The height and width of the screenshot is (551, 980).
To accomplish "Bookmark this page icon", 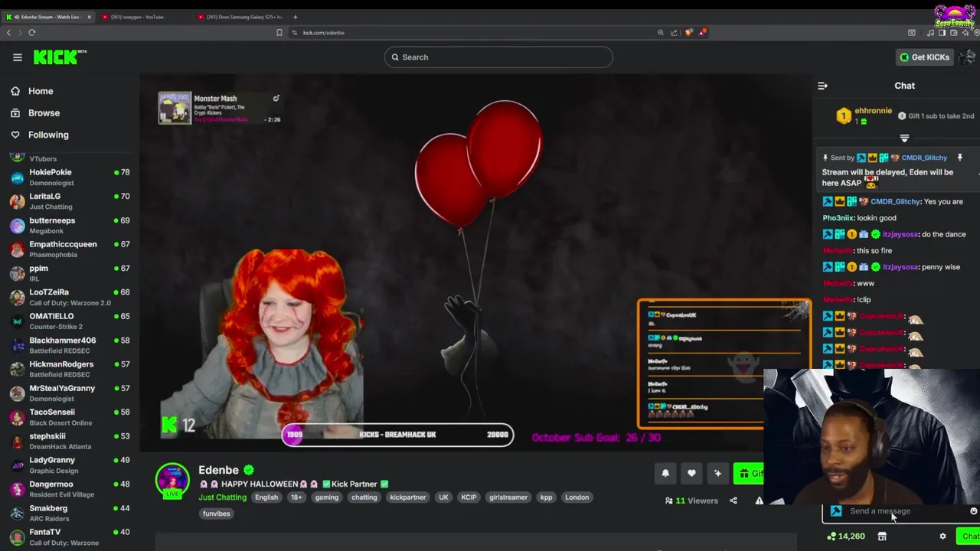I will point(279,32).
